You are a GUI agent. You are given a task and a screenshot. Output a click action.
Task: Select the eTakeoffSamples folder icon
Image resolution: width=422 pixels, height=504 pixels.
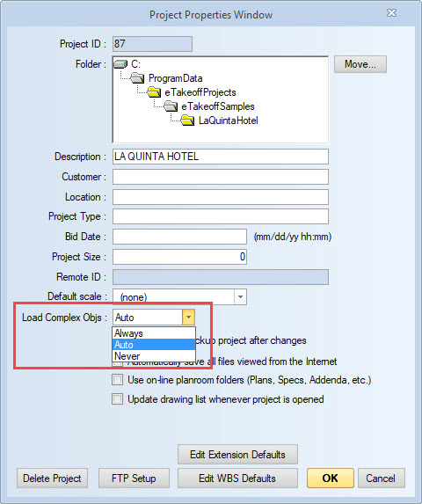[171, 106]
